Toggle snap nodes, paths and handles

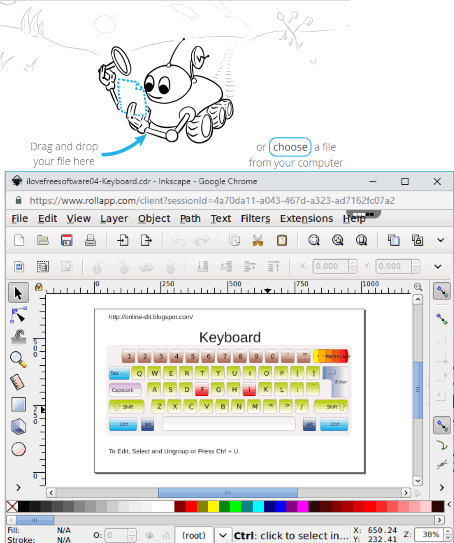click(x=442, y=425)
